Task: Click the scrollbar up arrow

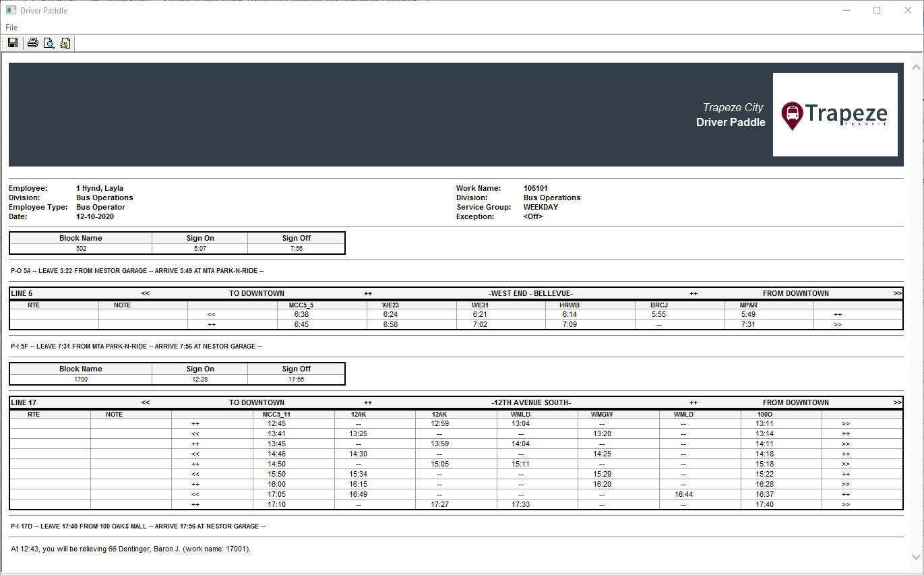Action: point(916,67)
